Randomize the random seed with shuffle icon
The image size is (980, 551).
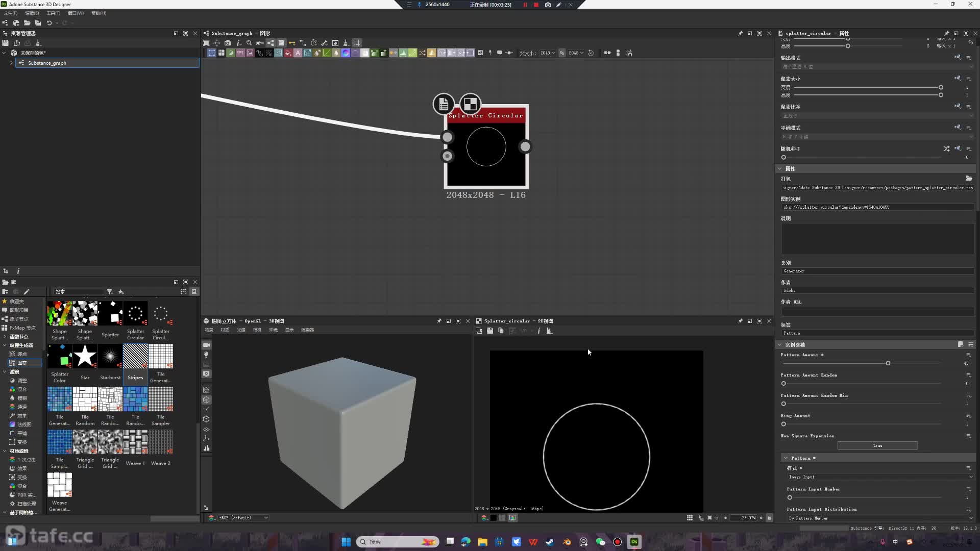[946, 149]
